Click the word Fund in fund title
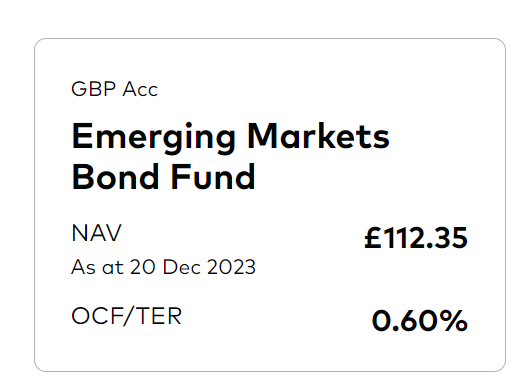This screenshot has height=390, width=526. pos(213,177)
